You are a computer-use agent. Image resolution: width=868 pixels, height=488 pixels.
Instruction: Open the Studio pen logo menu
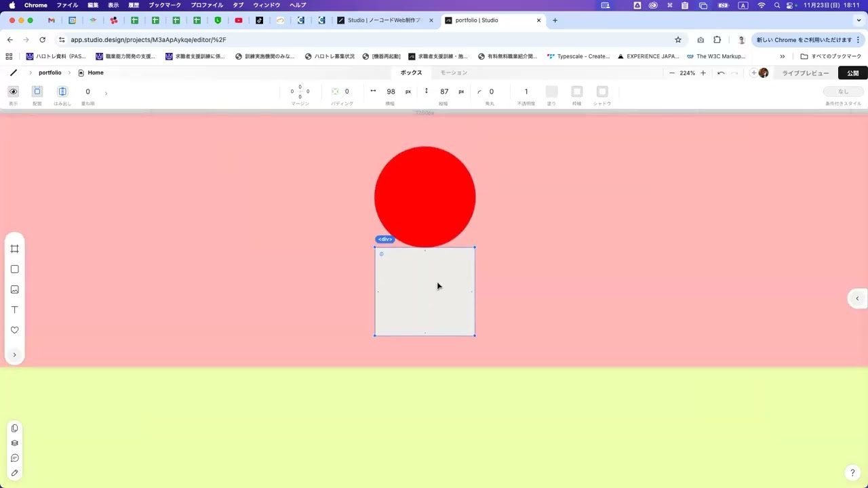click(13, 73)
